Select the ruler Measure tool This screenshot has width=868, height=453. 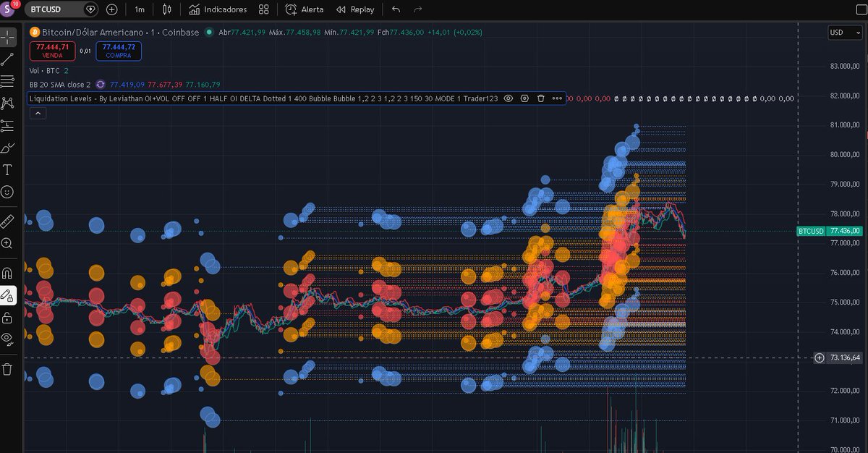[7, 221]
